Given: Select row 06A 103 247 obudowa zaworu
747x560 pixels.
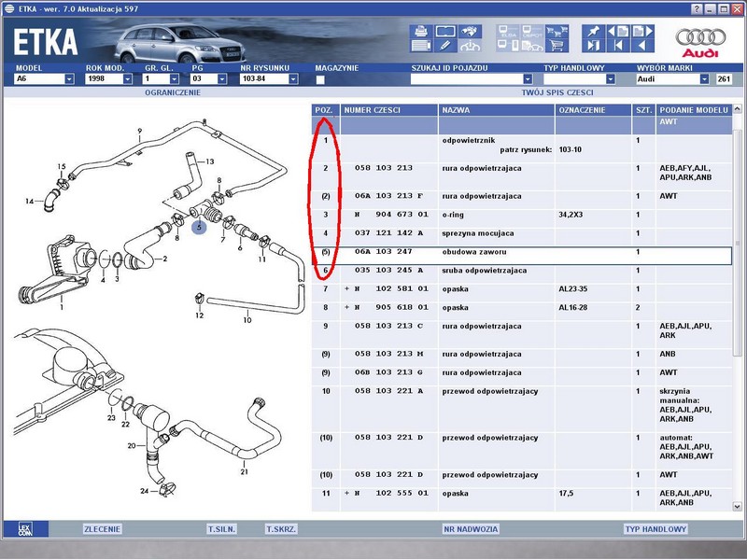Looking at the screenshot, I should pyautogui.click(x=522, y=255).
